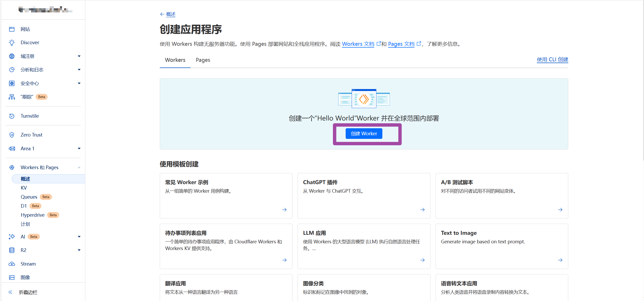The image size is (644, 301).
Task: Expand the AI menu arrow
Action: 79,237
